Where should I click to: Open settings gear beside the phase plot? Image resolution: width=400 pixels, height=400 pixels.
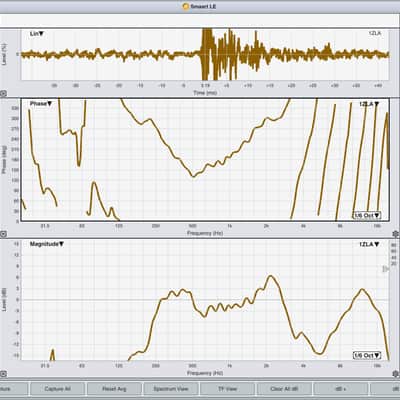point(396,234)
